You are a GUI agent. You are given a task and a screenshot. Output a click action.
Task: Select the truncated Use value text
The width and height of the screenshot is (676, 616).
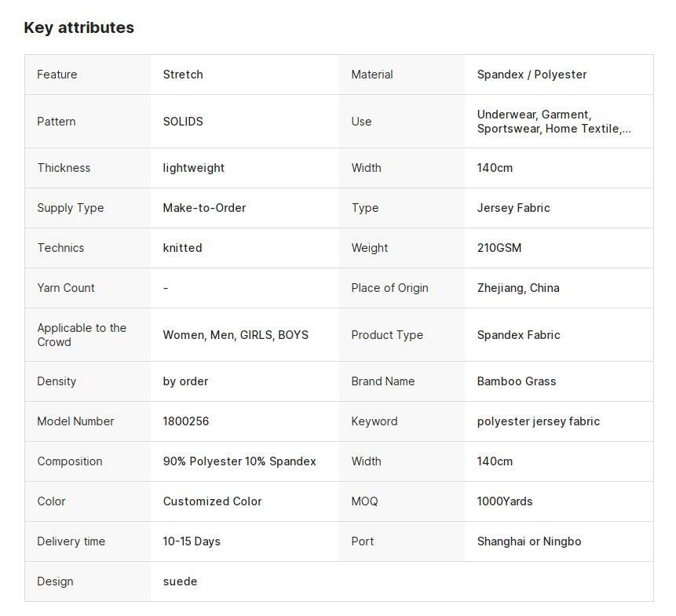[x=554, y=122]
